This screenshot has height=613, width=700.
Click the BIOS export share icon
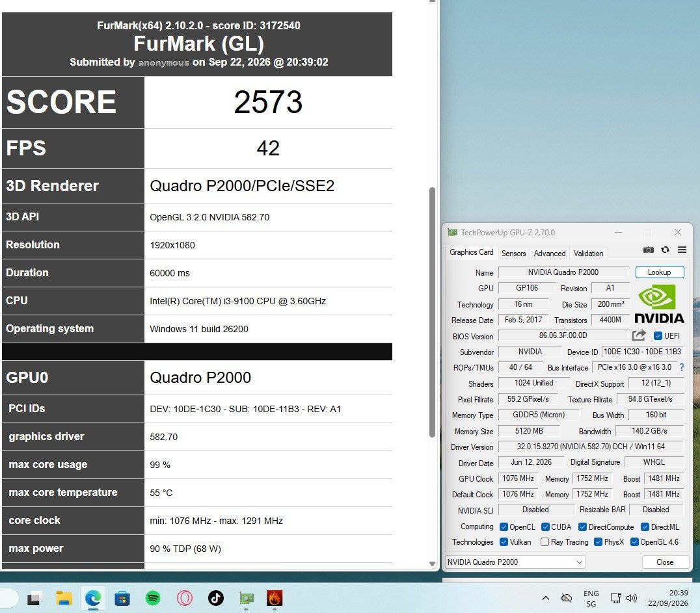click(639, 335)
